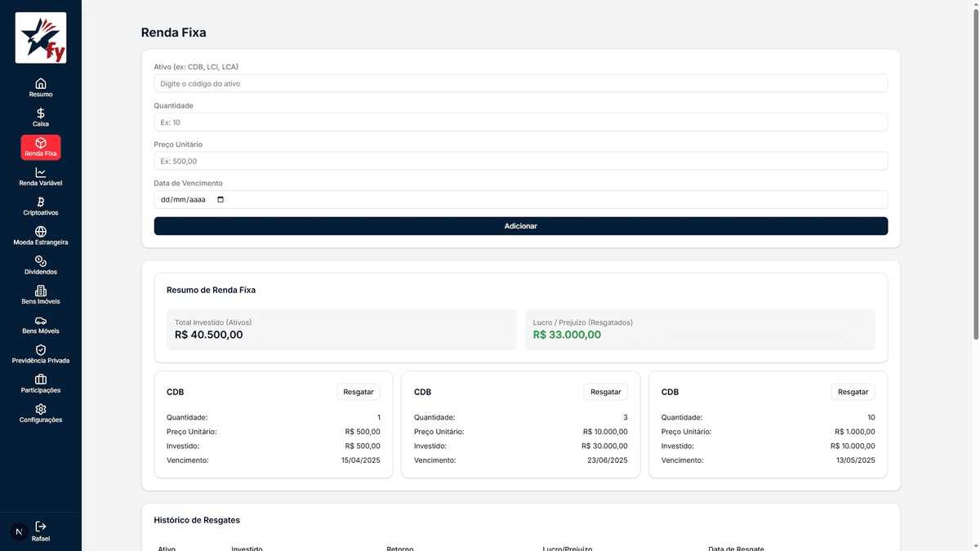The width and height of the screenshot is (980, 551).
Task: Resgatar the CDB maturing 23/06/2025
Action: tap(606, 392)
